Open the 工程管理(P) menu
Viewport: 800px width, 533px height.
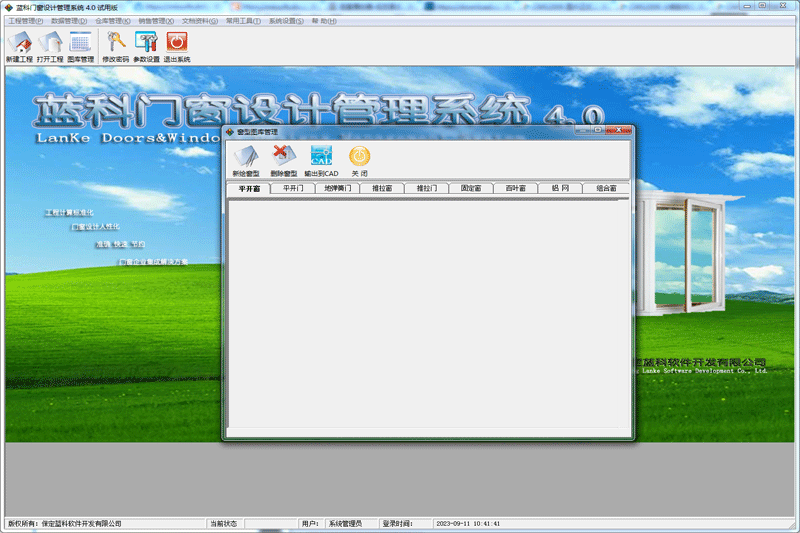(26, 21)
